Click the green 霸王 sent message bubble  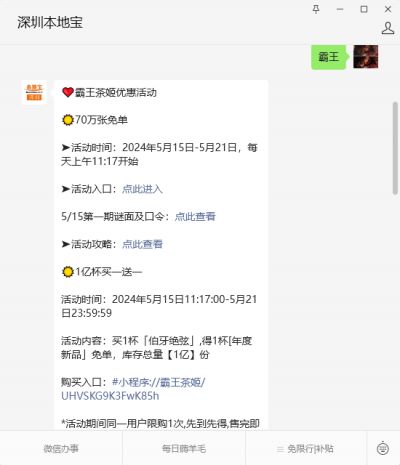pyautogui.click(x=328, y=57)
